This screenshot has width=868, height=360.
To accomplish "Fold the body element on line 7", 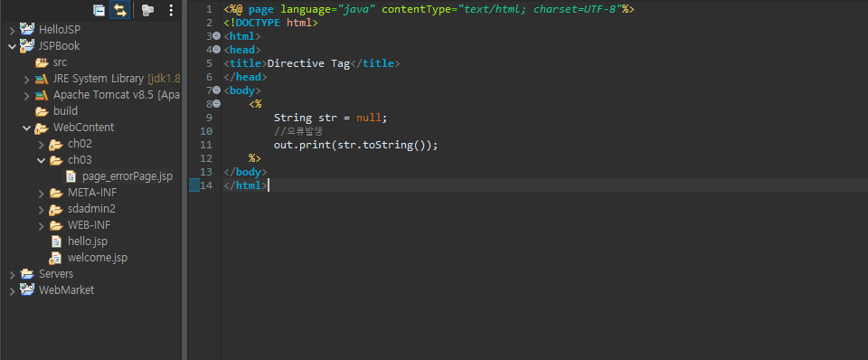I will coord(217,90).
